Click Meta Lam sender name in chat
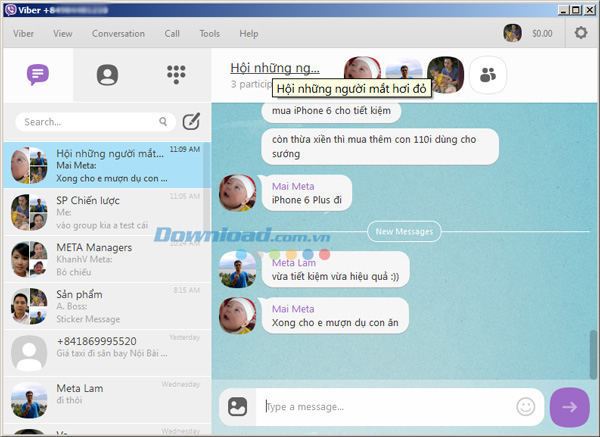 pyautogui.click(x=294, y=263)
